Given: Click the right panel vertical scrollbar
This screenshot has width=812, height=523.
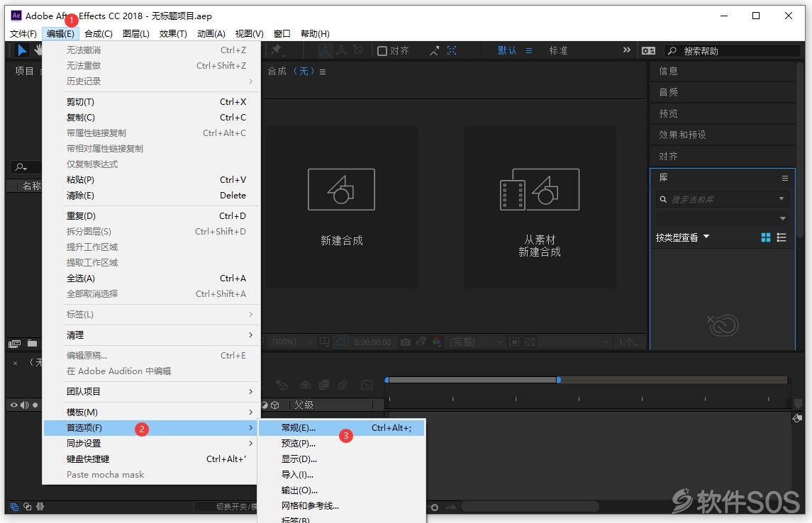Looking at the screenshot, I should [801, 150].
